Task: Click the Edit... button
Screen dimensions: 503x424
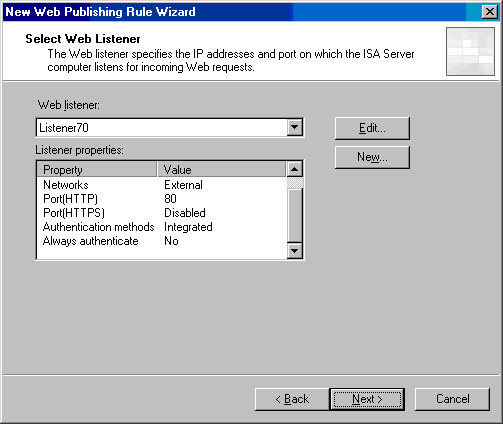Action: (372, 128)
